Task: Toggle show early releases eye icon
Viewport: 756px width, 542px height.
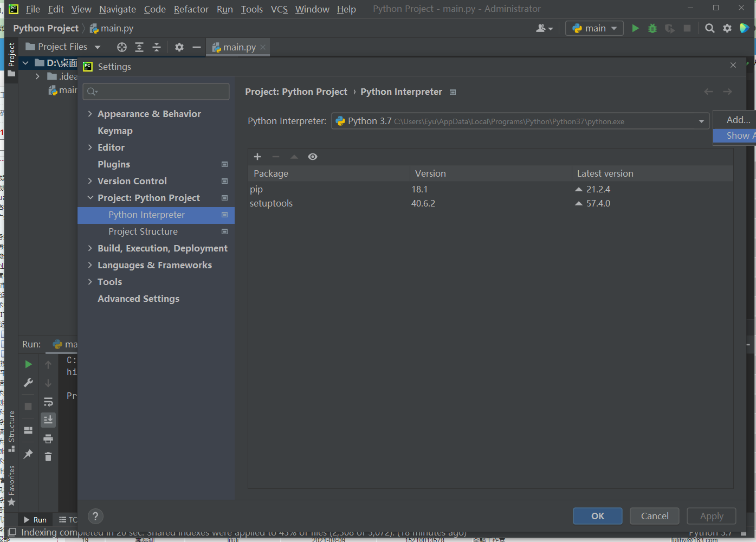Action: (x=313, y=157)
